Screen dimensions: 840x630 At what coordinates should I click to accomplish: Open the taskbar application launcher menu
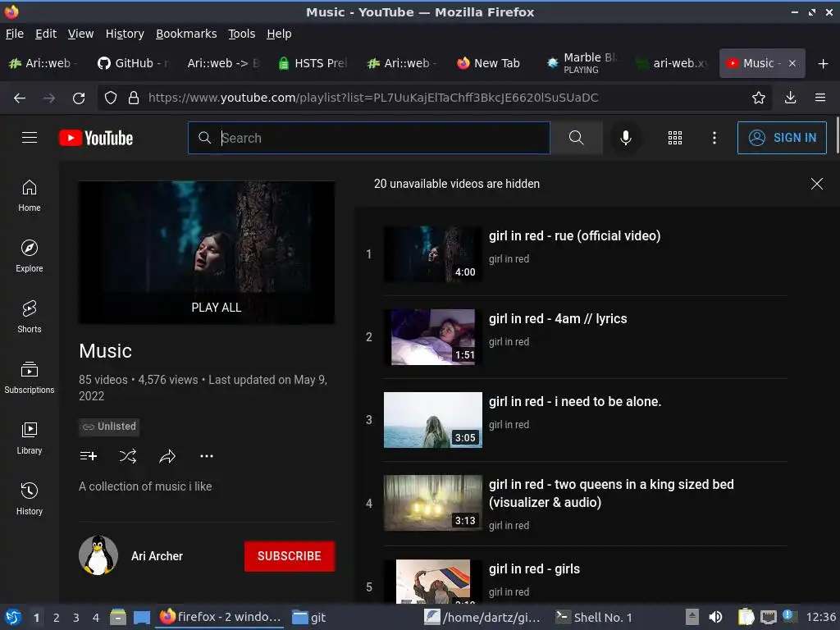(x=13, y=617)
